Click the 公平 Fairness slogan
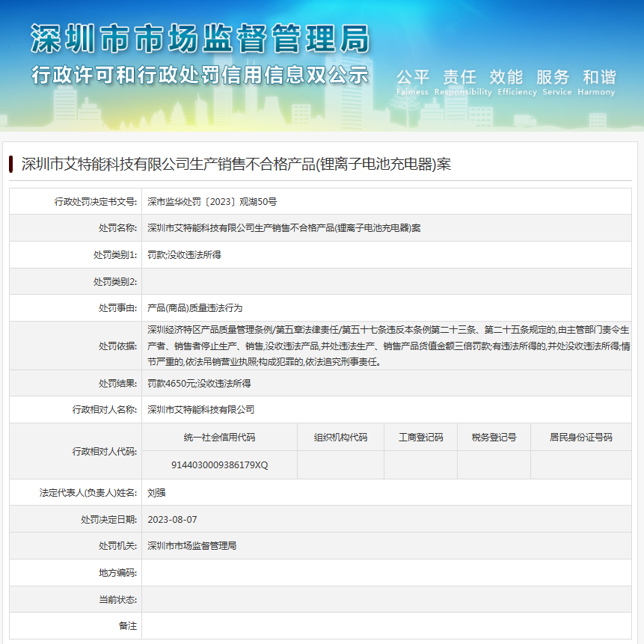The width and height of the screenshot is (644, 644). pos(413,82)
